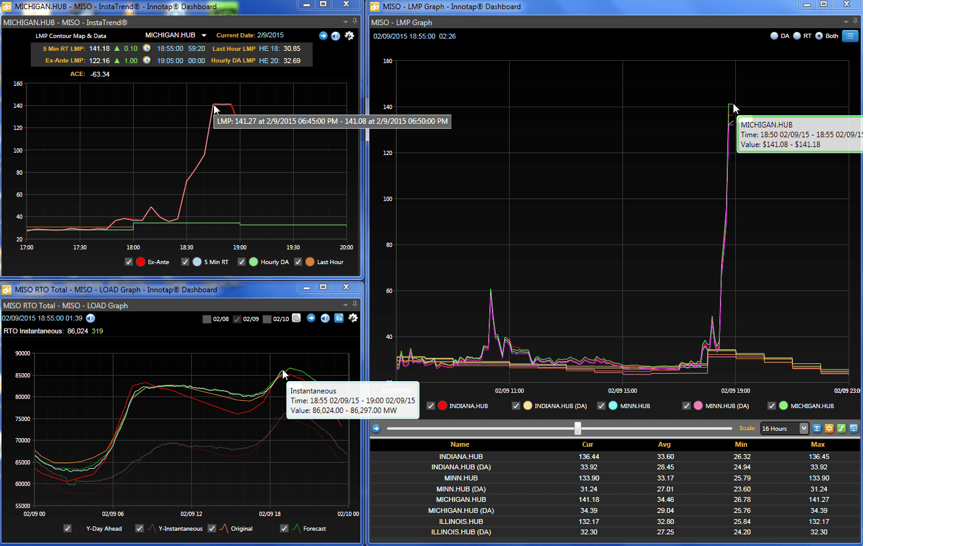This screenshot has height=546, width=980.
Task: Toggle the Hourly DA series checkbox
Action: pyautogui.click(x=242, y=262)
